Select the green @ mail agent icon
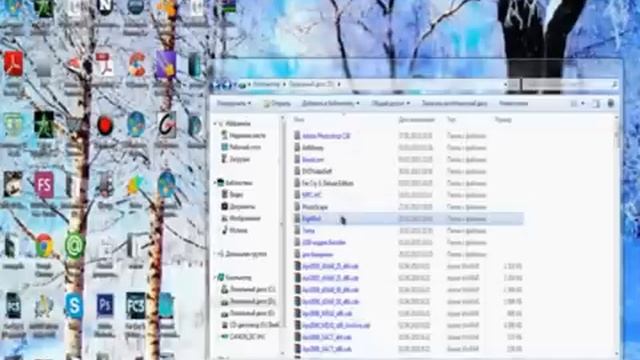Screen dimensions: 640x360 [75, 246]
